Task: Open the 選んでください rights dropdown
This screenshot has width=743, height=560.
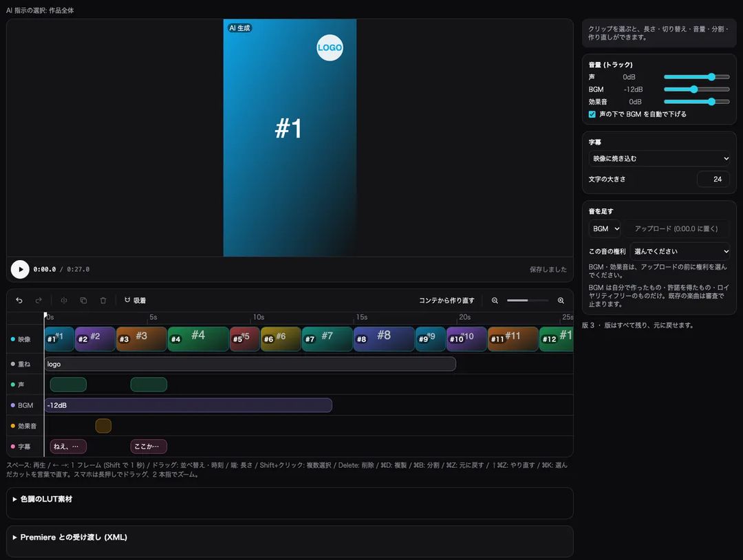Action: pos(680,251)
